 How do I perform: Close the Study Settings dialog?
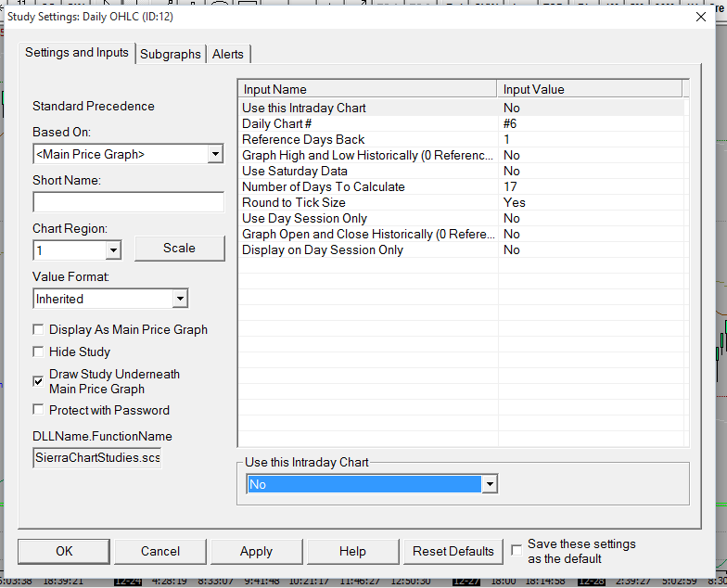click(x=701, y=17)
